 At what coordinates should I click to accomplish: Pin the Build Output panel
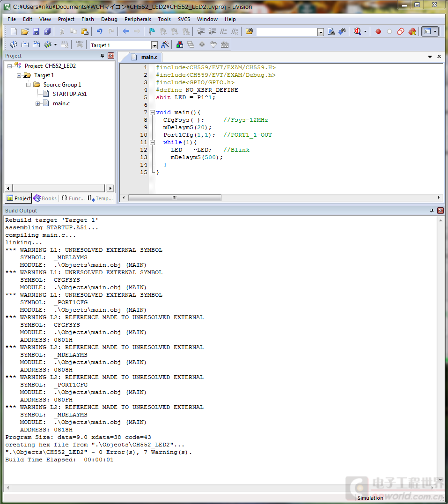(432, 211)
